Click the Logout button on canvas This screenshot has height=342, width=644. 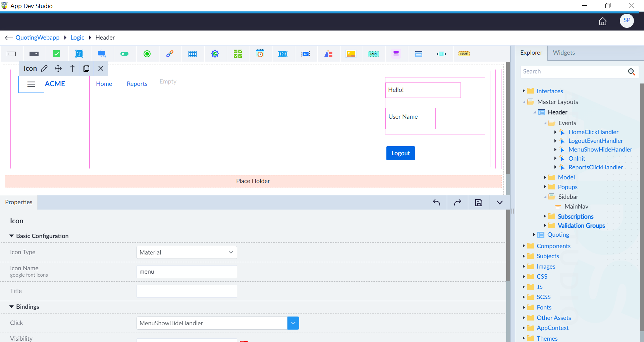pyautogui.click(x=400, y=153)
